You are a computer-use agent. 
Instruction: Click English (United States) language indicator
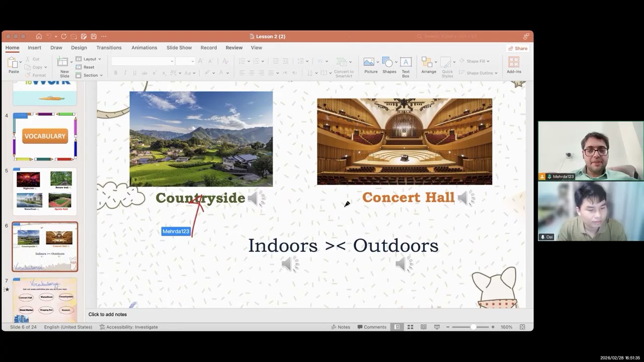coord(68,327)
